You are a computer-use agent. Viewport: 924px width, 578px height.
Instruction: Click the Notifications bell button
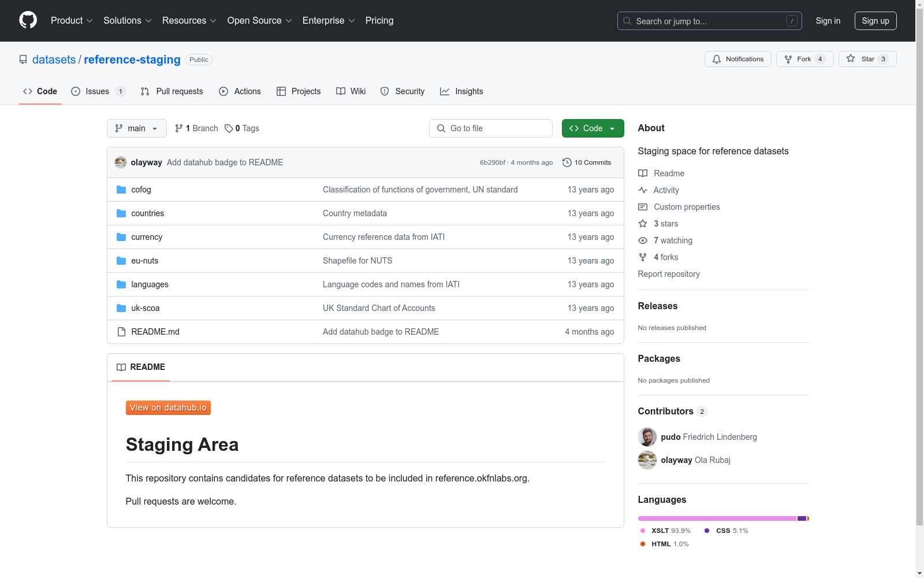(738, 59)
